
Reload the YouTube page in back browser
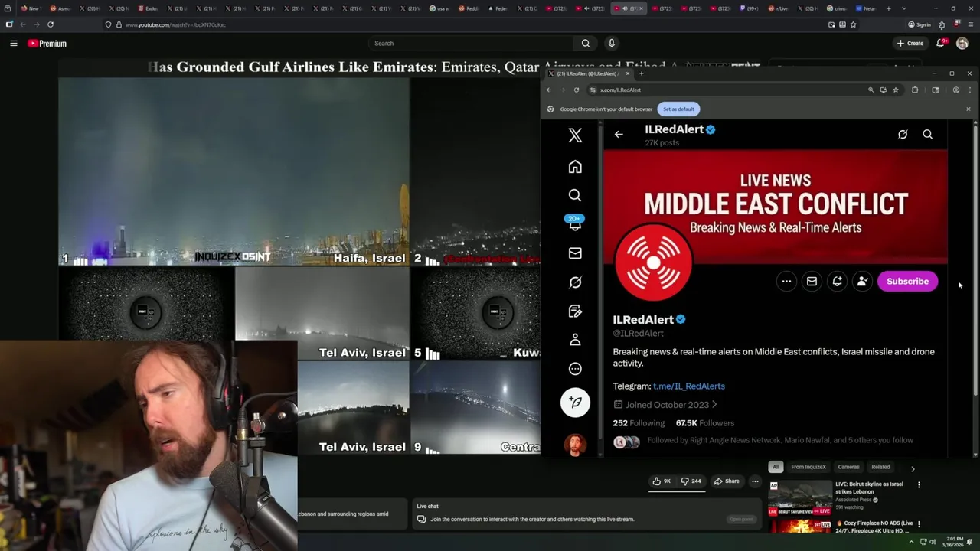51,24
